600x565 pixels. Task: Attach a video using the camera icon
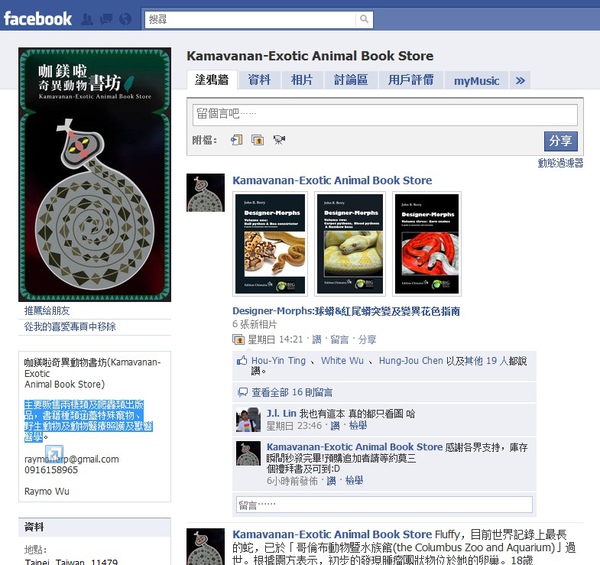click(x=279, y=140)
